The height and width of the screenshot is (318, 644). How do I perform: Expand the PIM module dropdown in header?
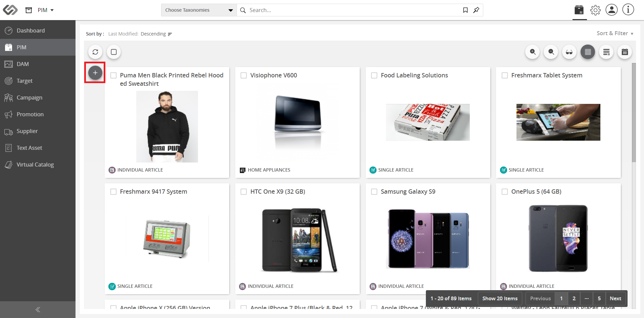tap(46, 10)
